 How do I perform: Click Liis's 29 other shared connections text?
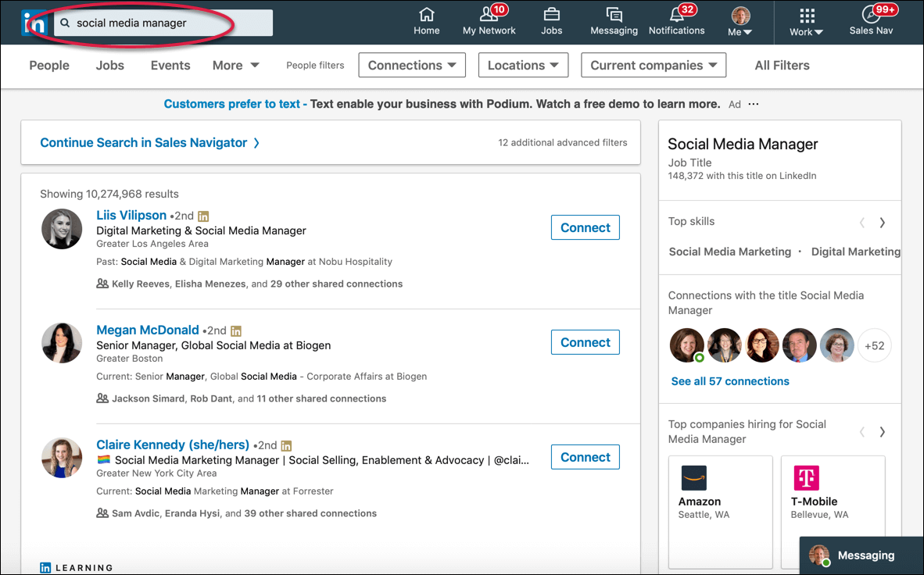click(336, 284)
